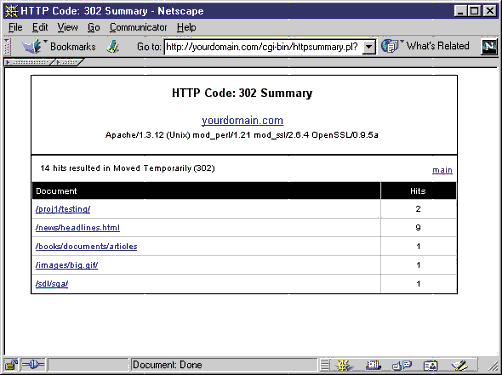The image size is (502, 375).
Task: Open the What's Related icon
Action: 390,46
